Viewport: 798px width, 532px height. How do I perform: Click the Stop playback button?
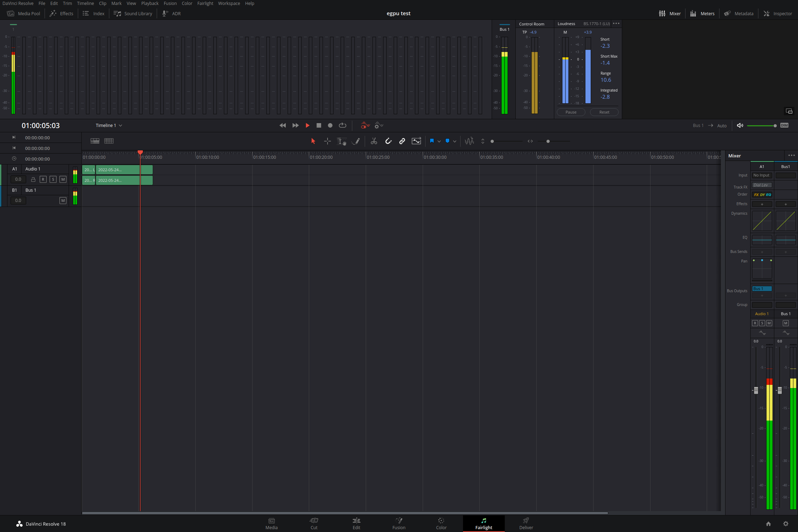pos(319,125)
